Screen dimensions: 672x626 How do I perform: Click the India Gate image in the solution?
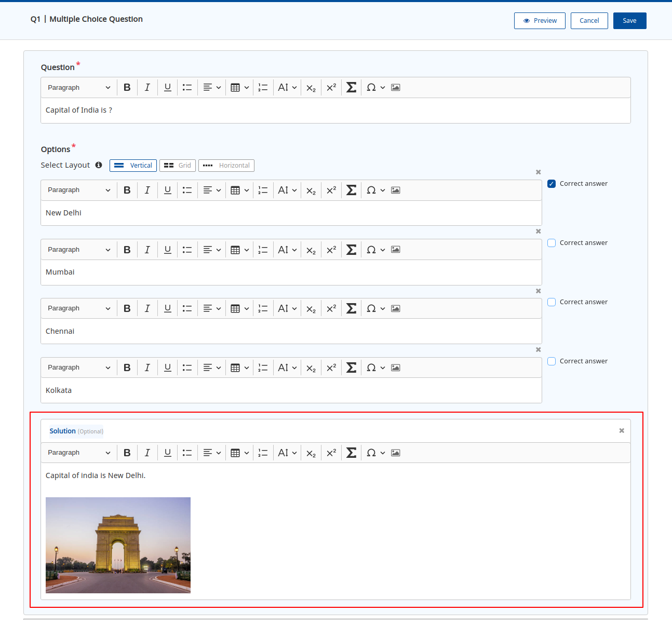tap(118, 545)
